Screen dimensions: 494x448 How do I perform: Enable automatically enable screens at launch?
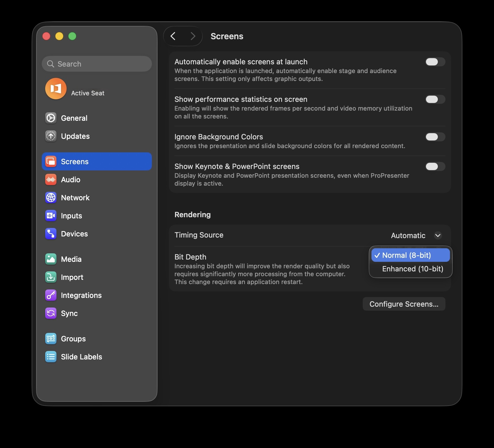pyautogui.click(x=435, y=62)
